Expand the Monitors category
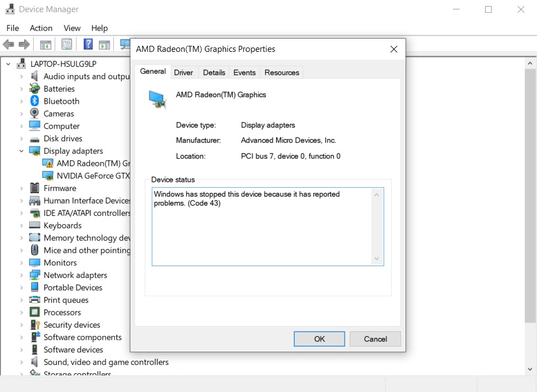 21,263
